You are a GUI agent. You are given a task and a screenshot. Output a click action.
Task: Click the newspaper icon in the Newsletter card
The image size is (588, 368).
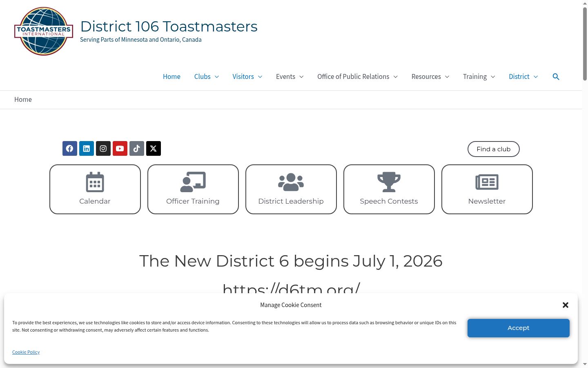[487, 182]
